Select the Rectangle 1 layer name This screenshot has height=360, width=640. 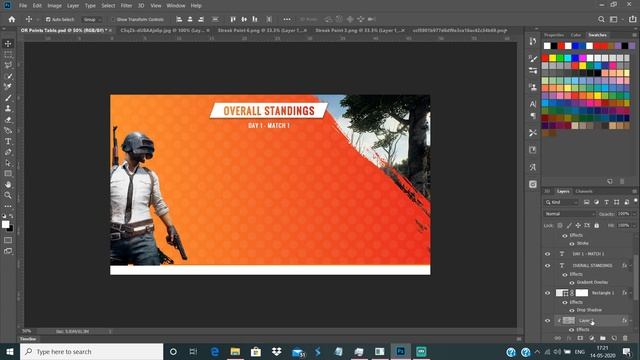coord(603,293)
